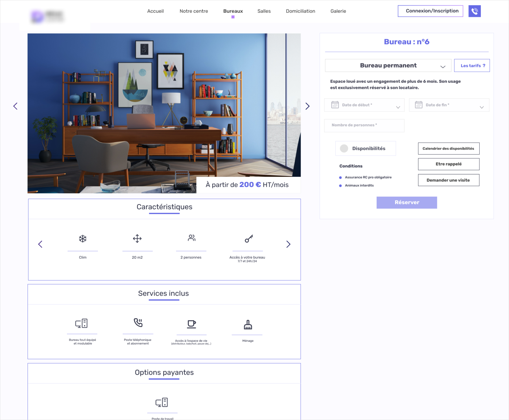
Task: Open Notre centre page
Action: pos(194,11)
